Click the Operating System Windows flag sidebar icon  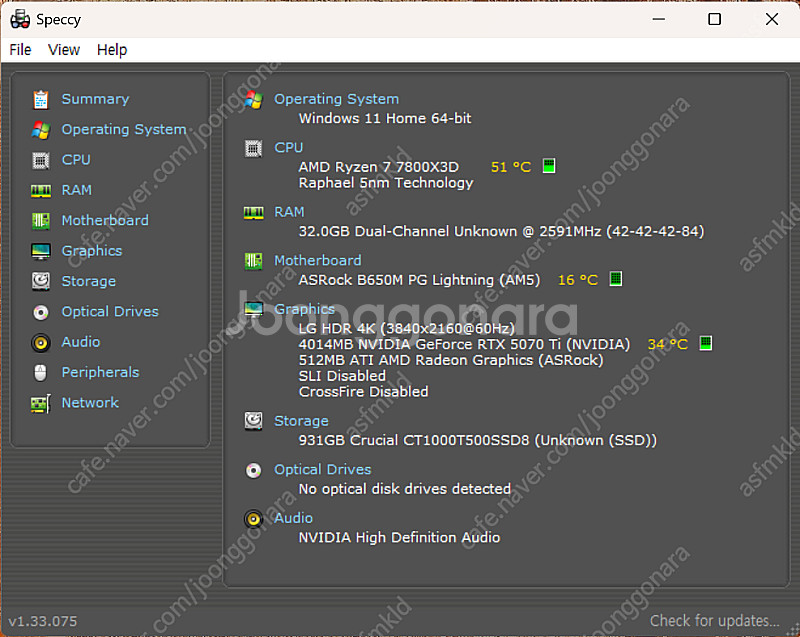click(41, 130)
